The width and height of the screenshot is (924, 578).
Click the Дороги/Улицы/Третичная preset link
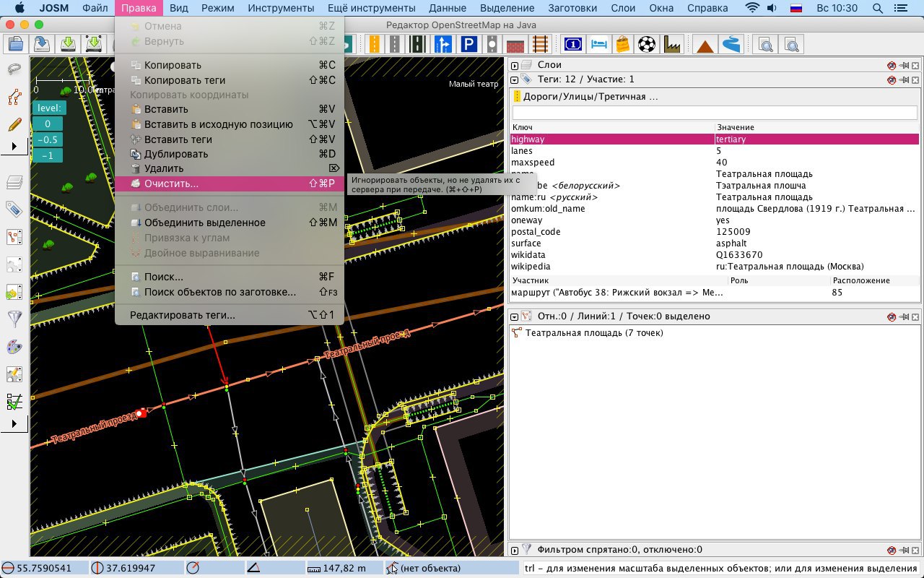pos(590,96)
